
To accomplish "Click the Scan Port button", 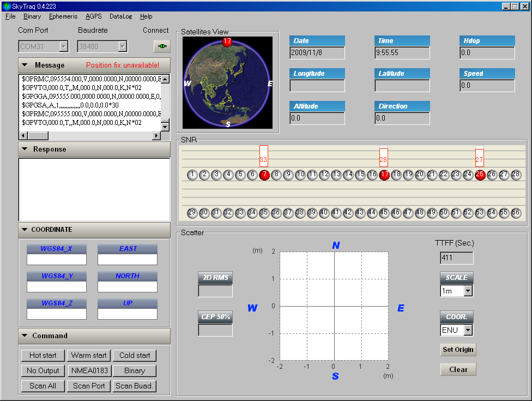I will (x=89, y=386).
